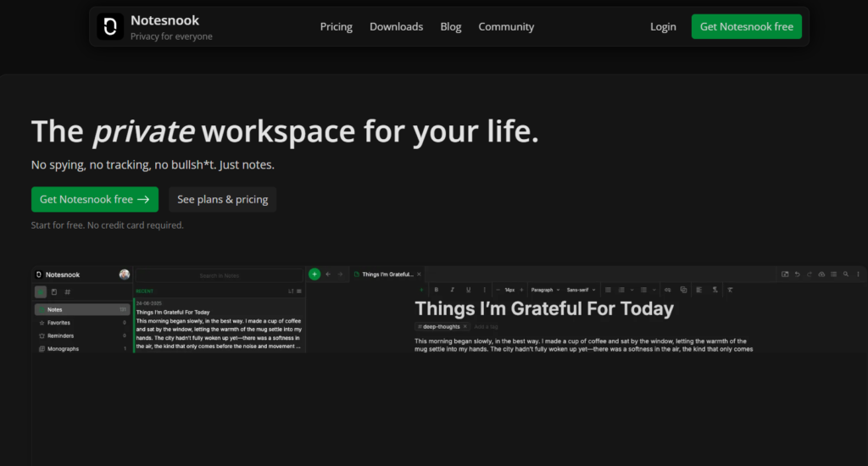Image resolution: width=868 pixels, height=466 pixels.
Task: Click the tags hash icon in sidebar
Action: point(68,292)
